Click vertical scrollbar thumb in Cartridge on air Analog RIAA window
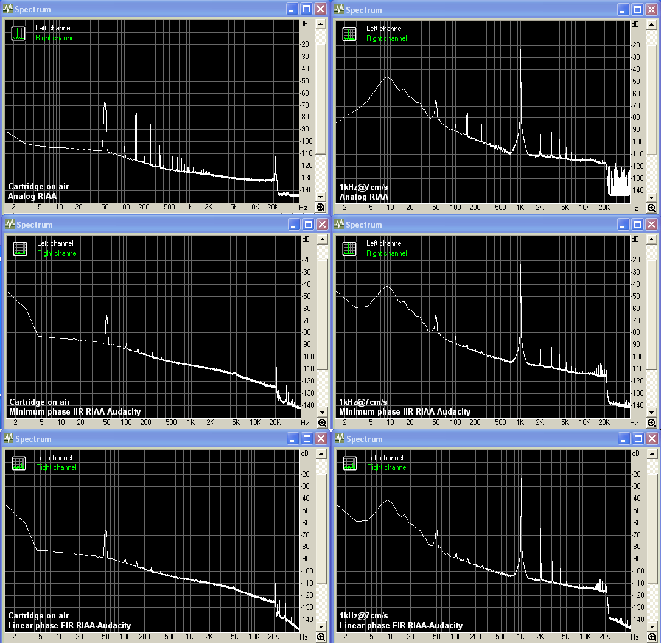 point(320,98)
